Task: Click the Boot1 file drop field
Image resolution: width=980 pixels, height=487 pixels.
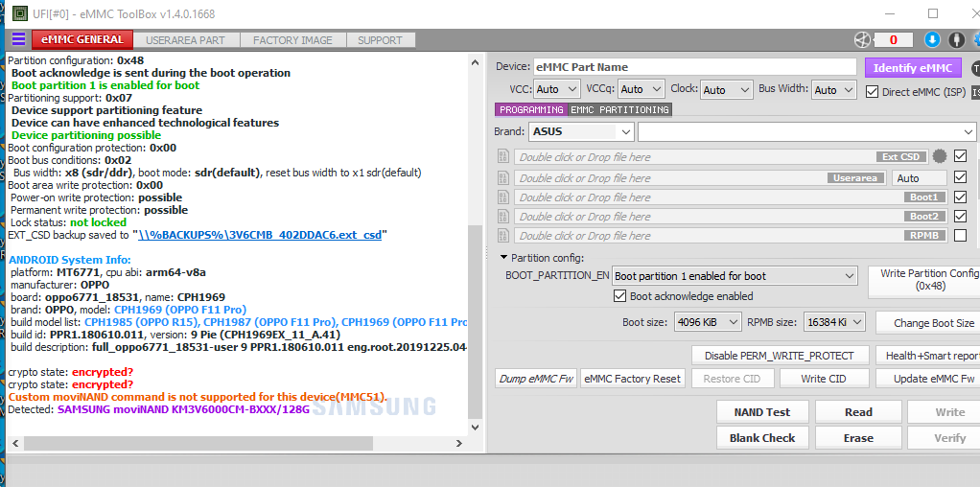Action: [x=730, y=197]
